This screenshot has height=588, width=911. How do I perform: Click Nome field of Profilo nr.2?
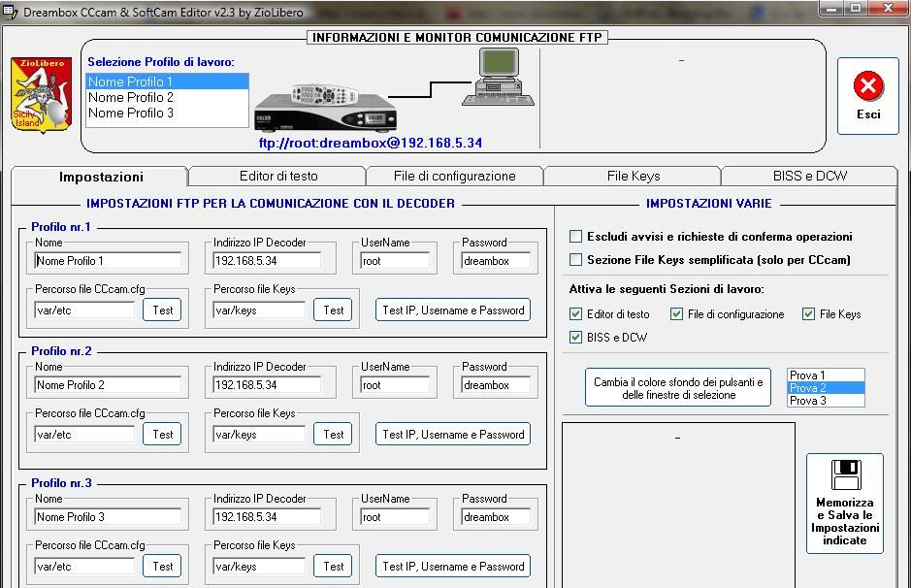click(108, 385)
